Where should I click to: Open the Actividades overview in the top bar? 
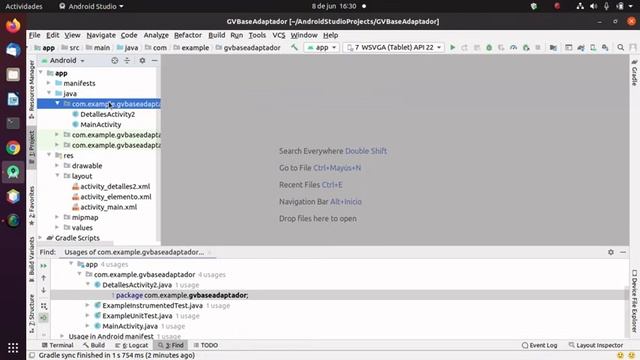(24, 6)
